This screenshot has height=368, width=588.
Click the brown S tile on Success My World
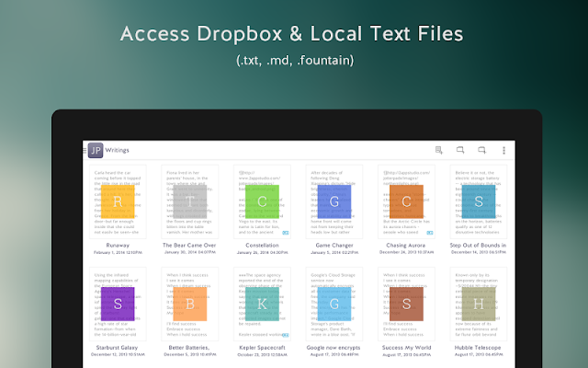pos(406,304)
